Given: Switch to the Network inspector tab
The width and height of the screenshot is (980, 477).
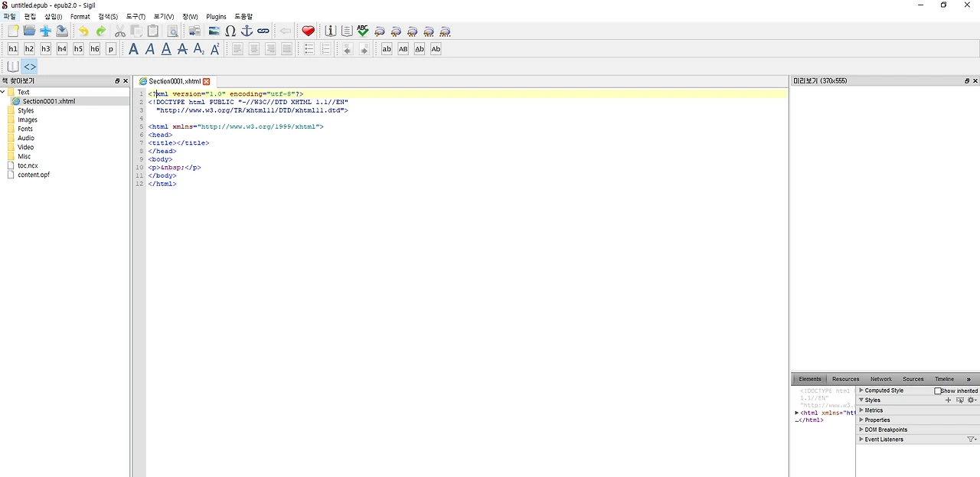Looking at the screenshot, I should (880, 379).
